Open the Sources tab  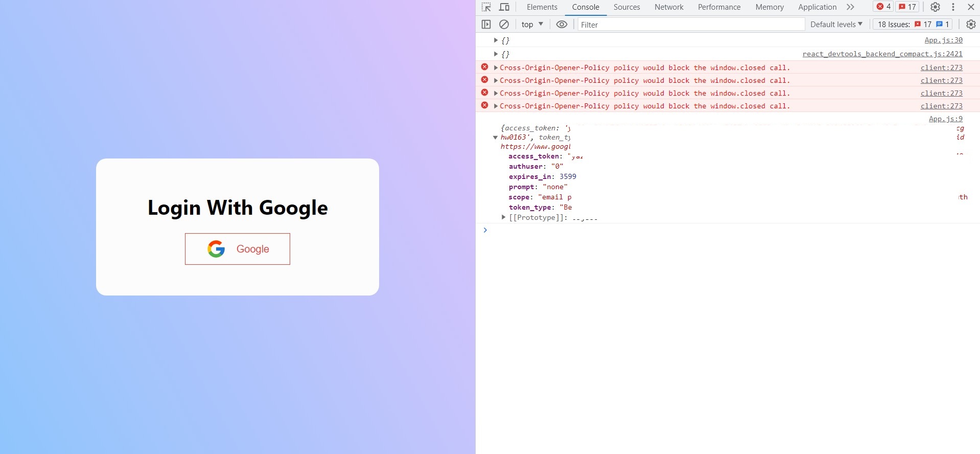pos(627,7)
